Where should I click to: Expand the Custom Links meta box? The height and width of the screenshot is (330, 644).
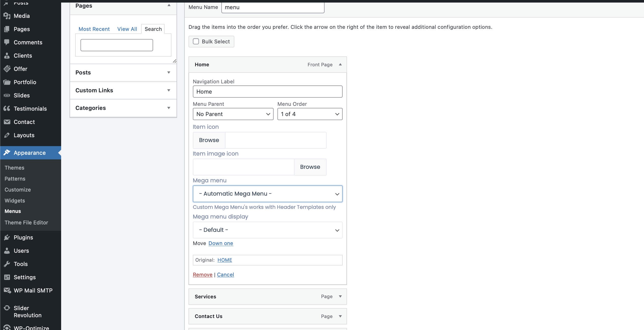coord(123,90)
